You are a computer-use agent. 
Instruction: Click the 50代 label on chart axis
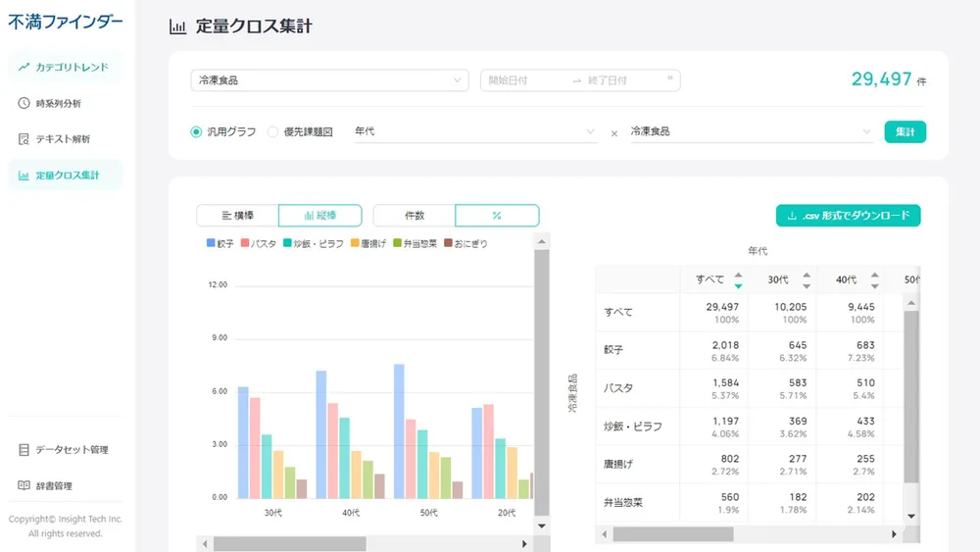pyautogui.click(x=429, y=513)
